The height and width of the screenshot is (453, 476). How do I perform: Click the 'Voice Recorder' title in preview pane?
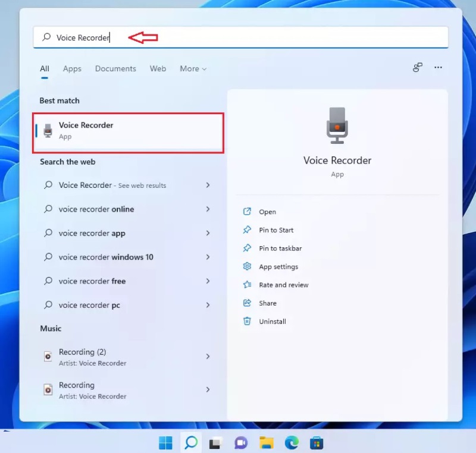point(337,161)
